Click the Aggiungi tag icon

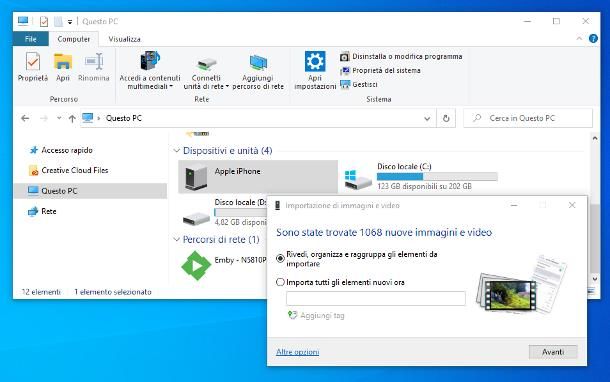click(x=292, y=315)
